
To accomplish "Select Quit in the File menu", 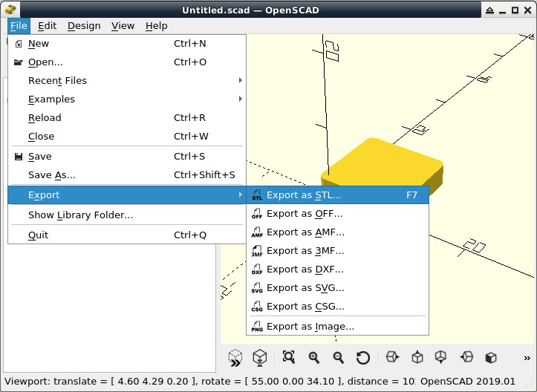I will click(x=127, y=235).
